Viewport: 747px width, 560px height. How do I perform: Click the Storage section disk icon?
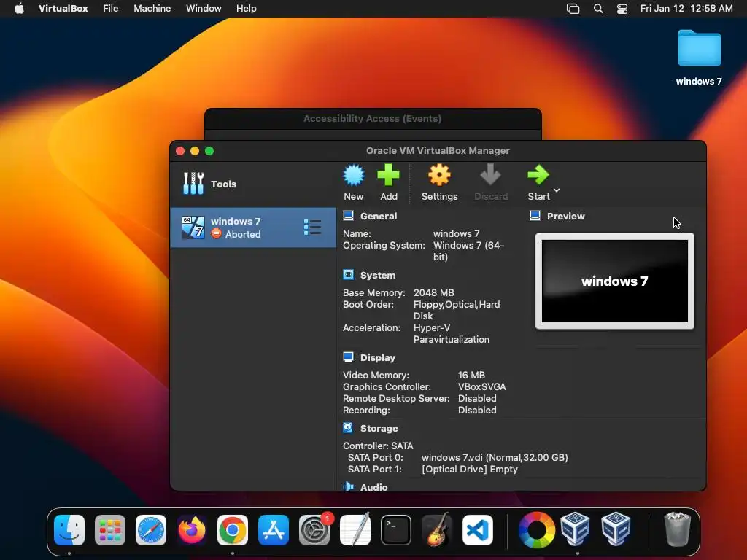pos(348,427)
